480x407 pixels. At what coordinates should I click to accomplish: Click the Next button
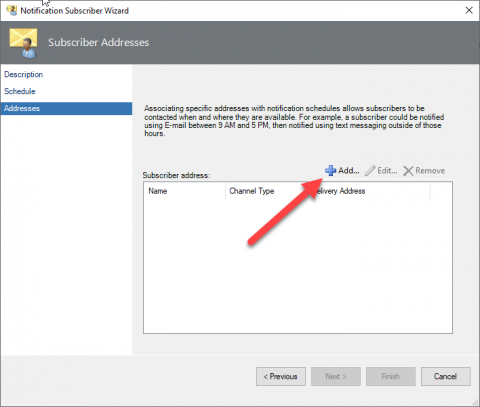336,376
